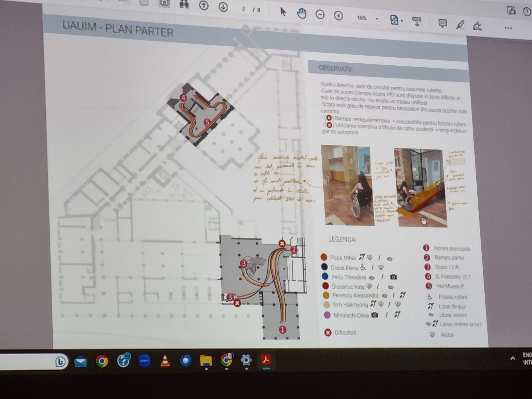Click marker 4 on the floor plan

tap(183, 98)
